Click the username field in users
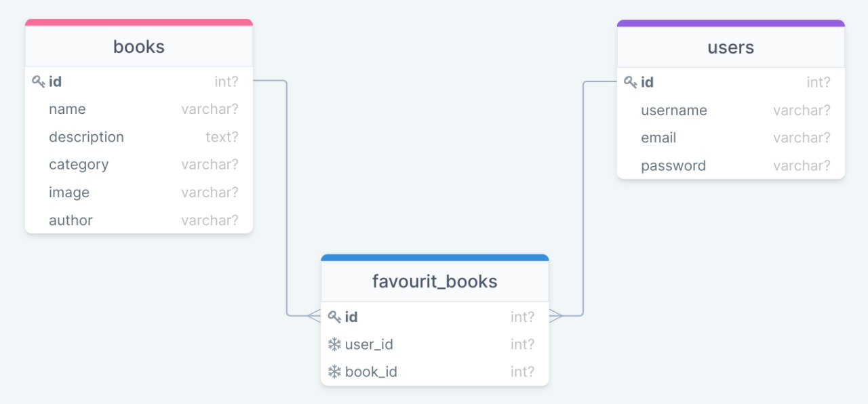 (x=674, y=110)
